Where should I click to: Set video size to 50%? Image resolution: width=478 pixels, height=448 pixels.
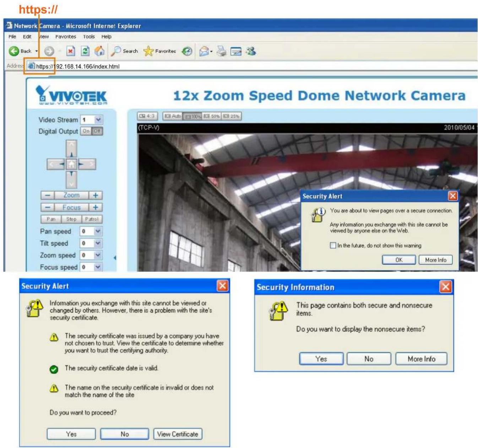(x=212, y=116)
